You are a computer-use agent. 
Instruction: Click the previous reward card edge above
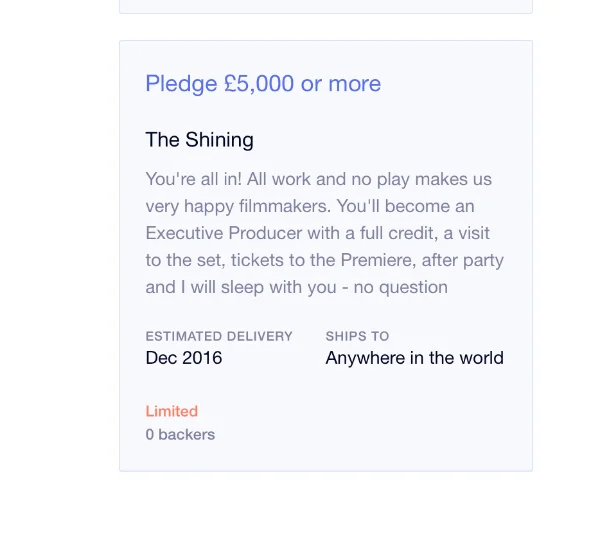[x=326, y=7]
